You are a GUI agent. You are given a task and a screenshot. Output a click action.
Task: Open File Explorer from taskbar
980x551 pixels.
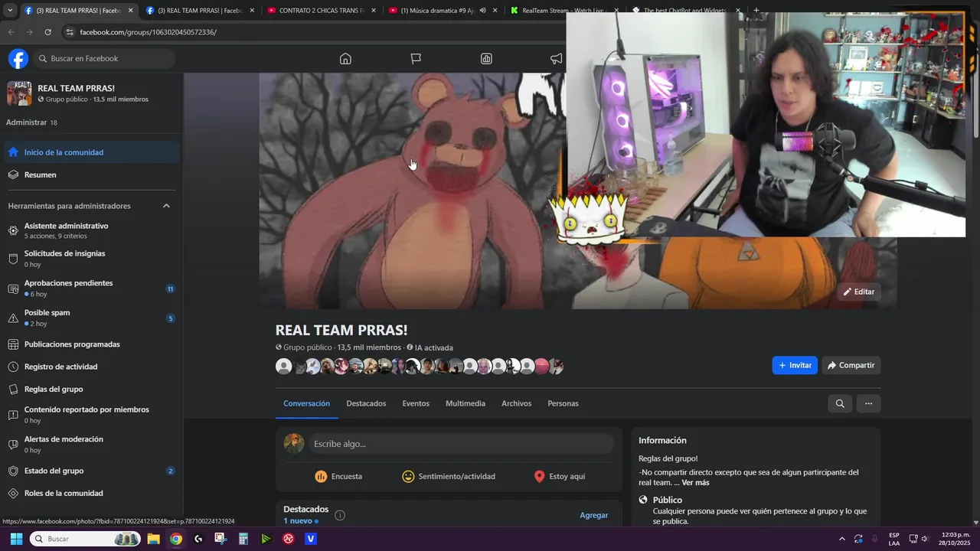point(153,539)
